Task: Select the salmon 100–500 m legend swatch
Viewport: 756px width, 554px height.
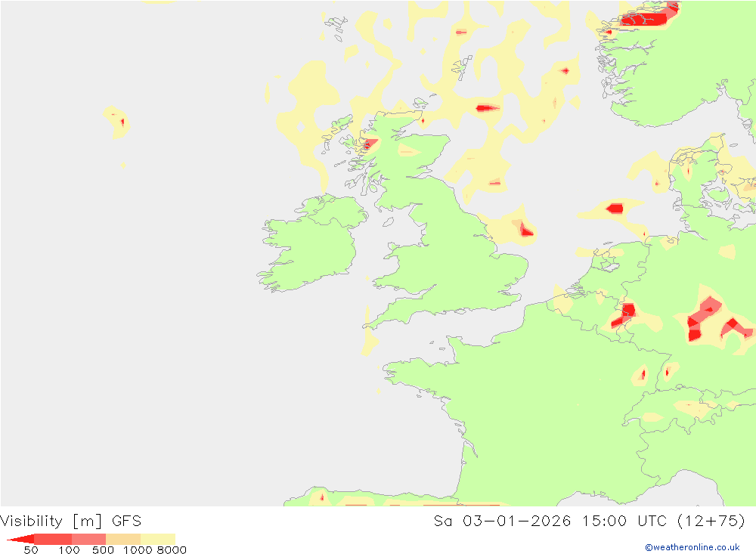Action: 88,539
